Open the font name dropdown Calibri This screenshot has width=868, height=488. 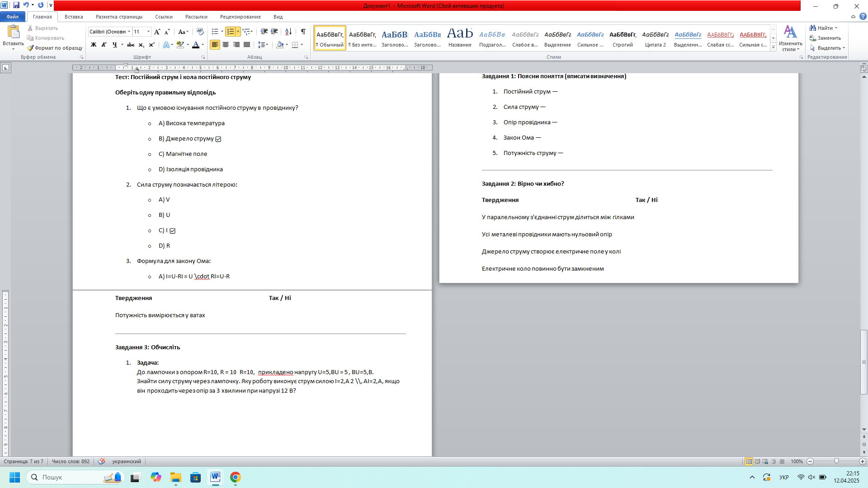(x=129, y=32)
